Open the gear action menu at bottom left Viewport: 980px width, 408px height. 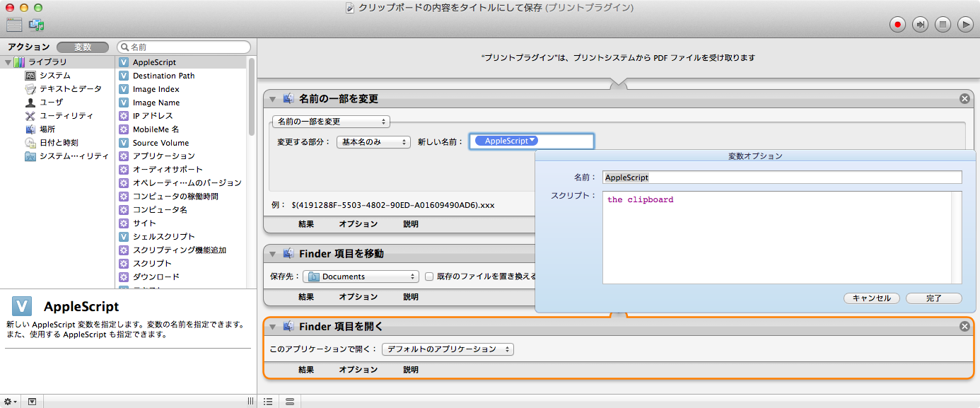tap(11, 401)
